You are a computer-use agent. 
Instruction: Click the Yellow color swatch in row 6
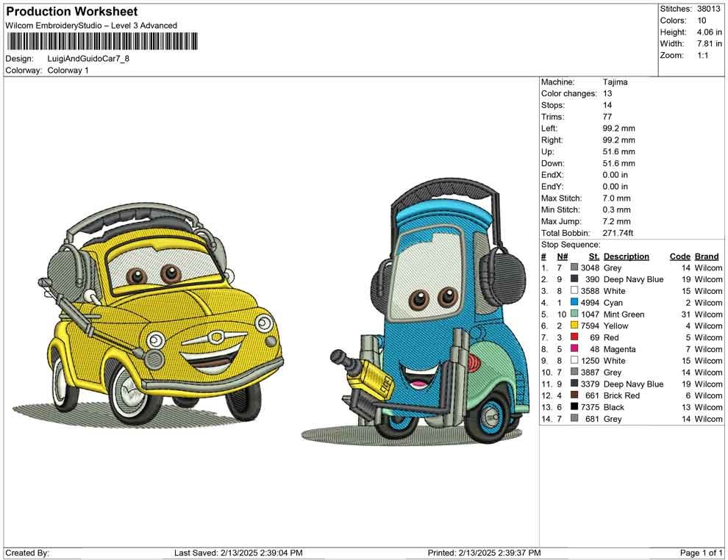tap(574, 326)
